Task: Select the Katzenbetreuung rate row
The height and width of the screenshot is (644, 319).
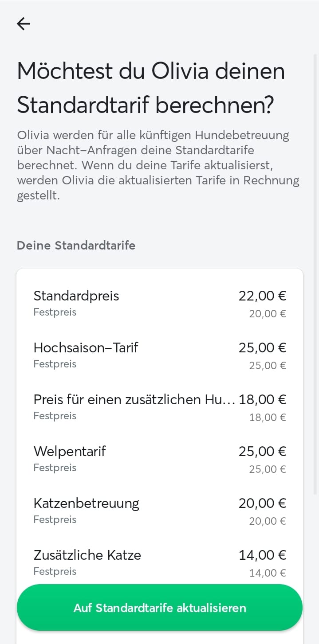Action: [x=160, y=511]
